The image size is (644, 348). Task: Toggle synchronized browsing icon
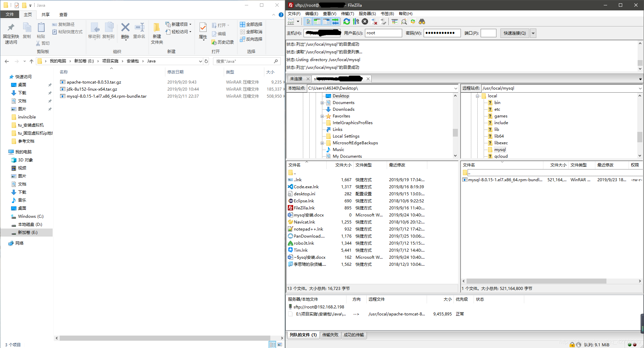pos(413,21)
